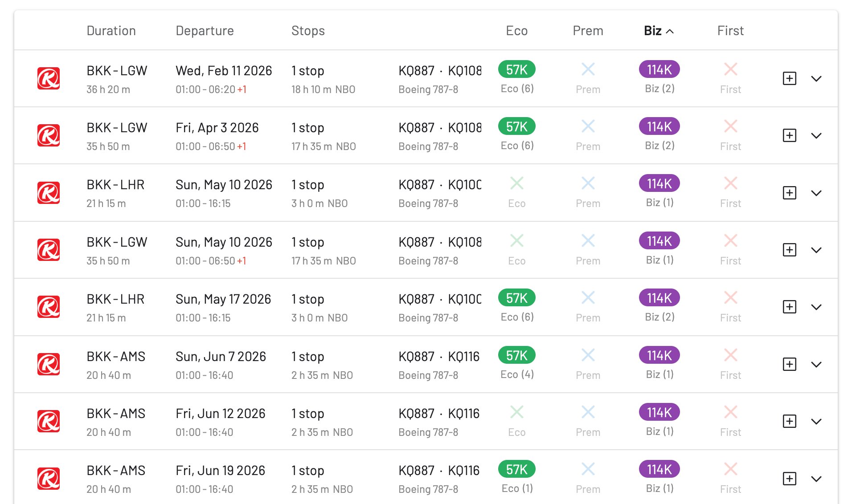Image resolution: width=852 pixels, height=504 pixels.
Task: Click the 114K Biz badge for Sun, May 10 BKK-LHR
Action: pos(659,183)
